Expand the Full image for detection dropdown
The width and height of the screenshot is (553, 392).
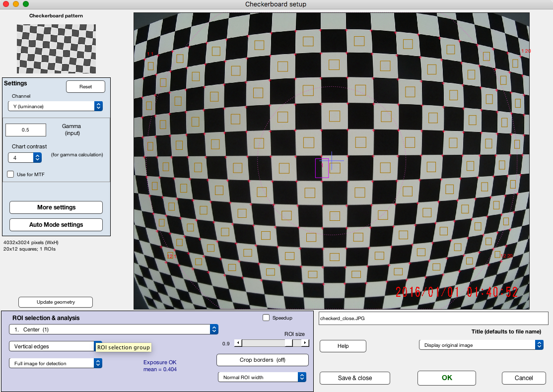(56, 363)
